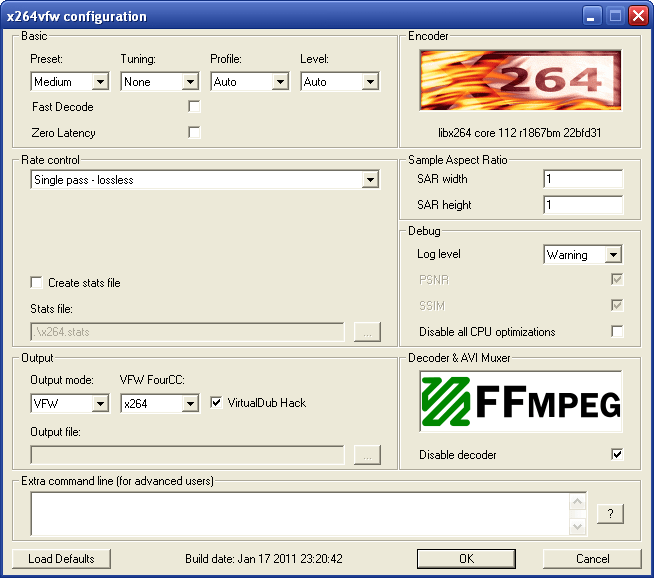This screenshot has width=654, height=578.
Task: Open the Preset dropdown showing Medium
Action: [70, 82]
